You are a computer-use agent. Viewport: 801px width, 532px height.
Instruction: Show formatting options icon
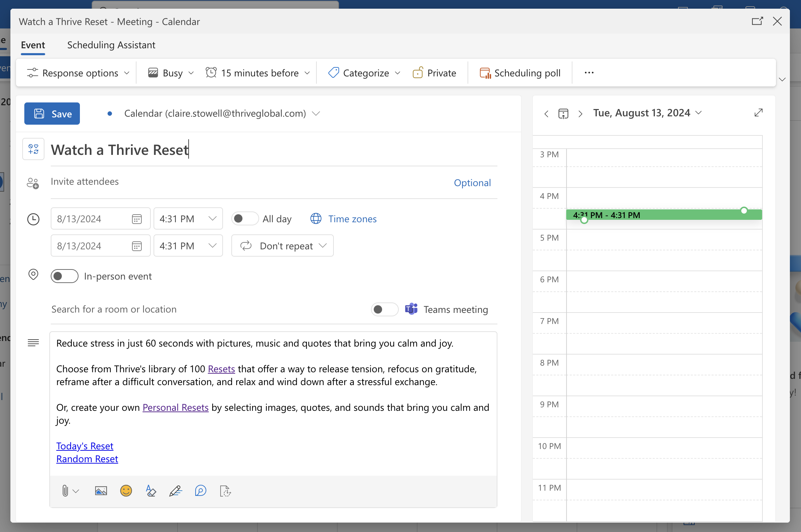(x=151, y=491)
